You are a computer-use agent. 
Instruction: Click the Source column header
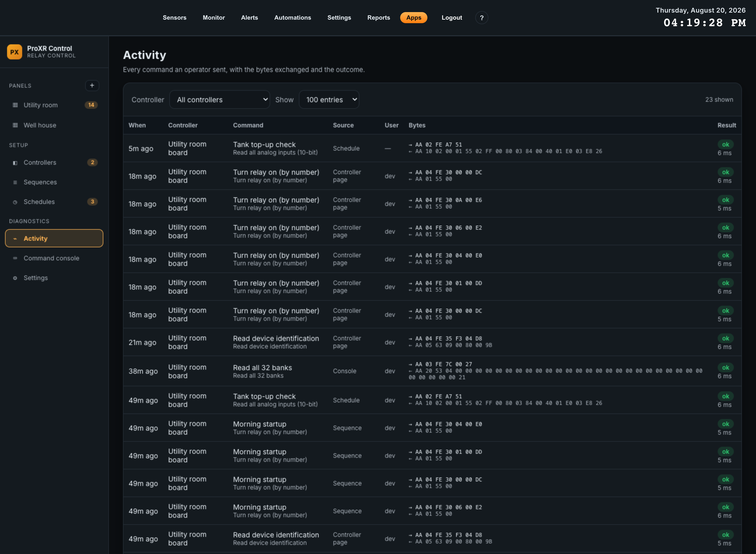pos(343,125)
